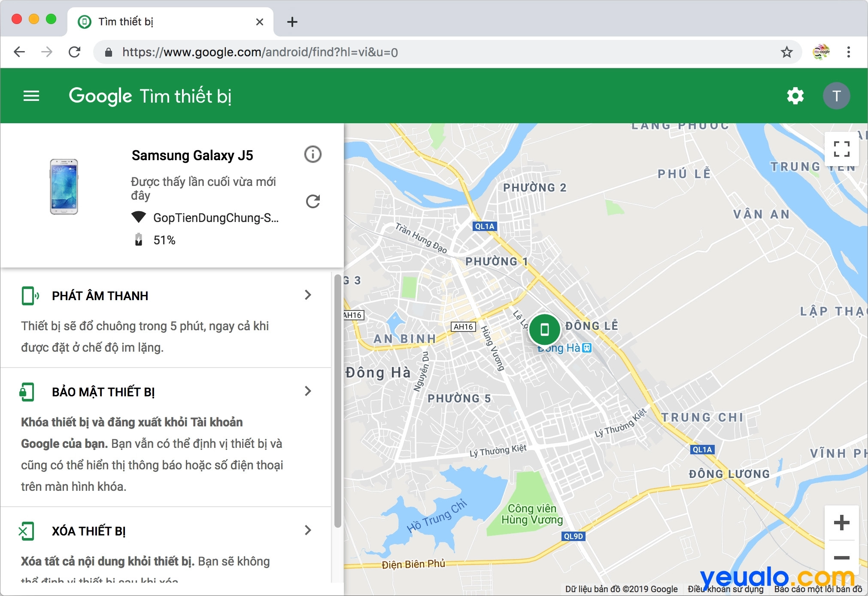Click the 51% battery value

click(164, 240)
